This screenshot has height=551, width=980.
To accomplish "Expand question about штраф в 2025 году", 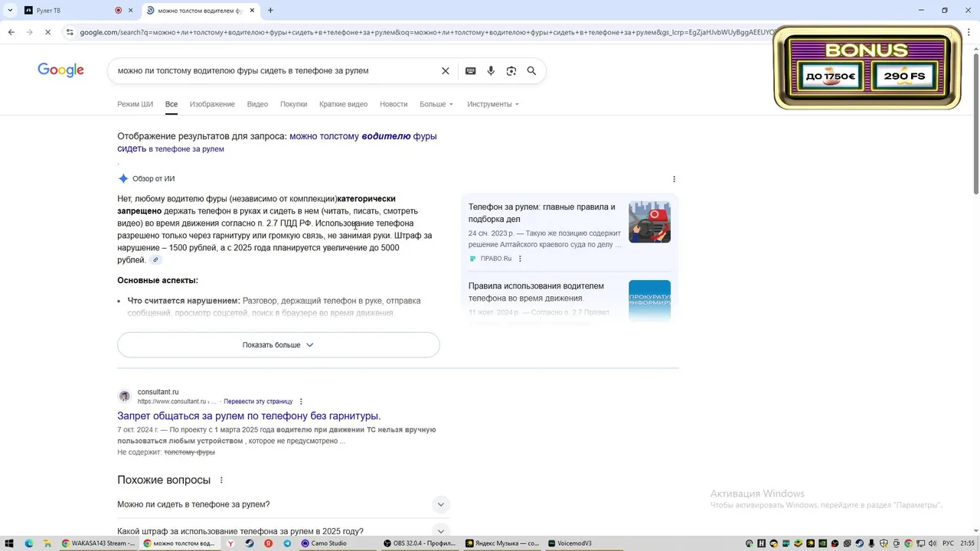I will point(283,531).
